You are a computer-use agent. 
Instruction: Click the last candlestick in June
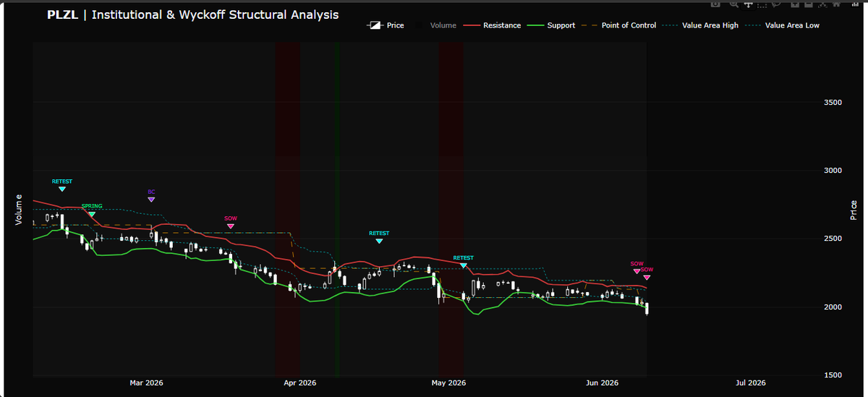click(x=647, y=309)
